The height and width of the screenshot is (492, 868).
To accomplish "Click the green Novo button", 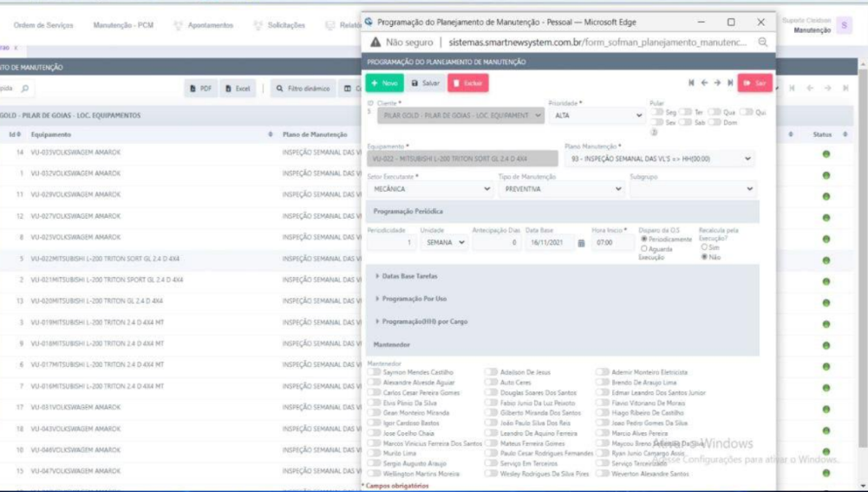I will pyautogui.click(x=383, y=83).
